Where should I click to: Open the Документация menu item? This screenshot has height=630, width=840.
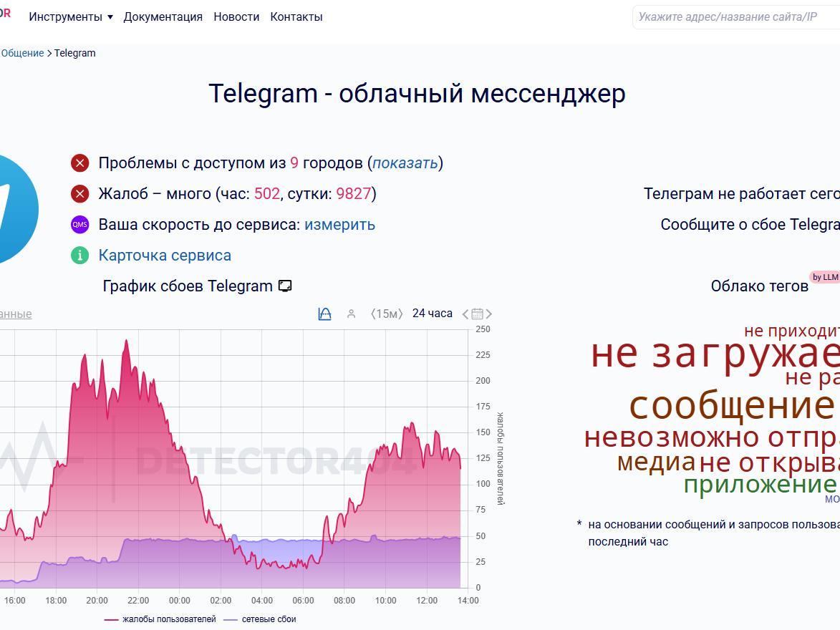click(163, 16)
